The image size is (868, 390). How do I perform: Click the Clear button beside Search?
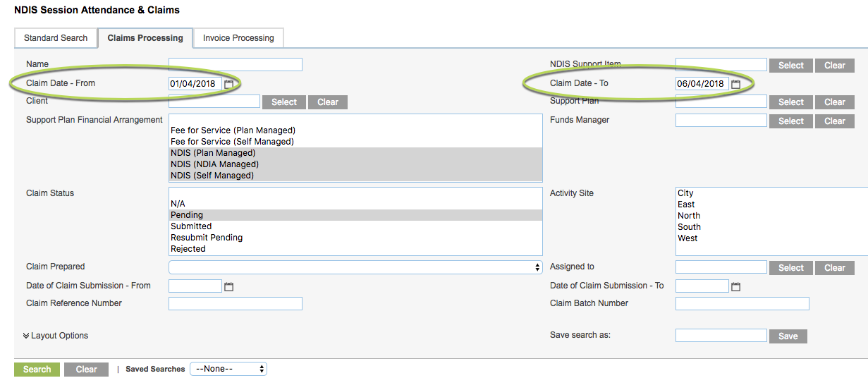(x=86, y=370)
